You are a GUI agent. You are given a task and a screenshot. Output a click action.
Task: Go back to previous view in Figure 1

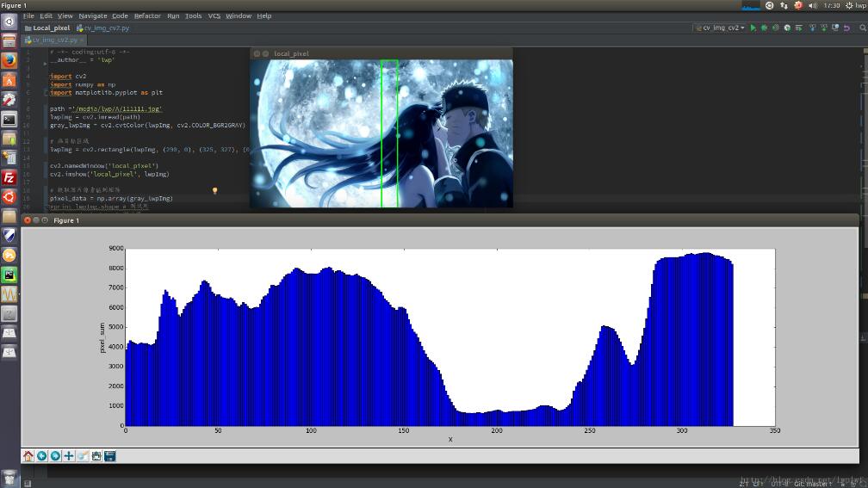(42, 456)
